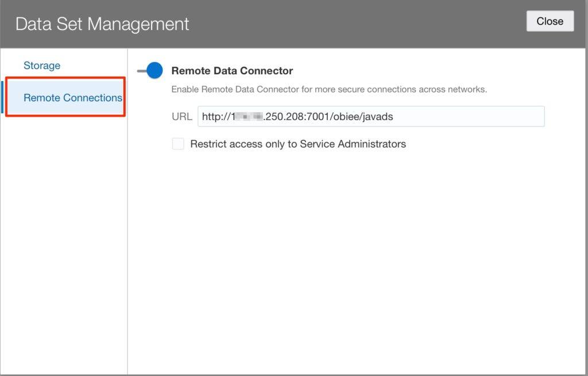Click the Remote Data Connector heading
The width and height of the screenshot is (588, 376).
(x=232, y=70)
